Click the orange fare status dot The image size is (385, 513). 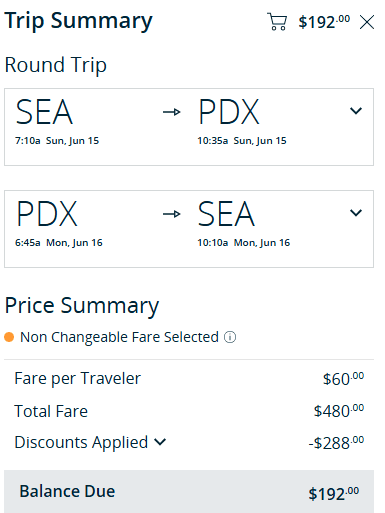9,337
